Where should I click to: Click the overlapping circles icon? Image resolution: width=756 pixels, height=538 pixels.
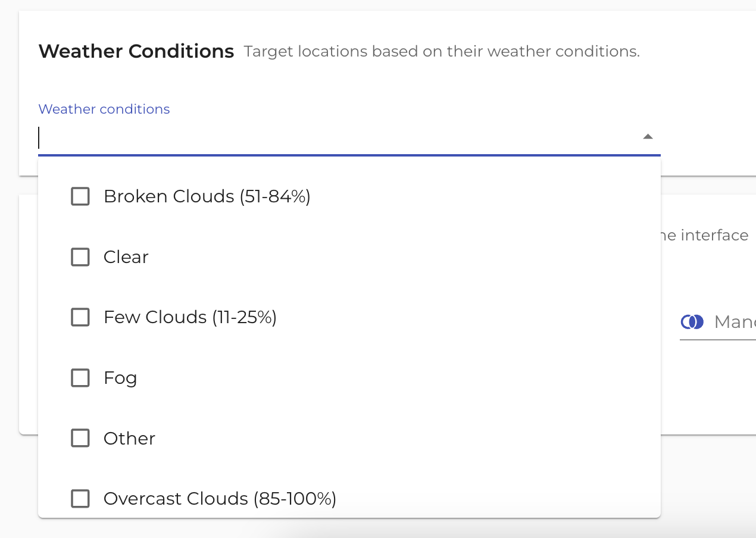pyautogui.click(x=692, y=322)
